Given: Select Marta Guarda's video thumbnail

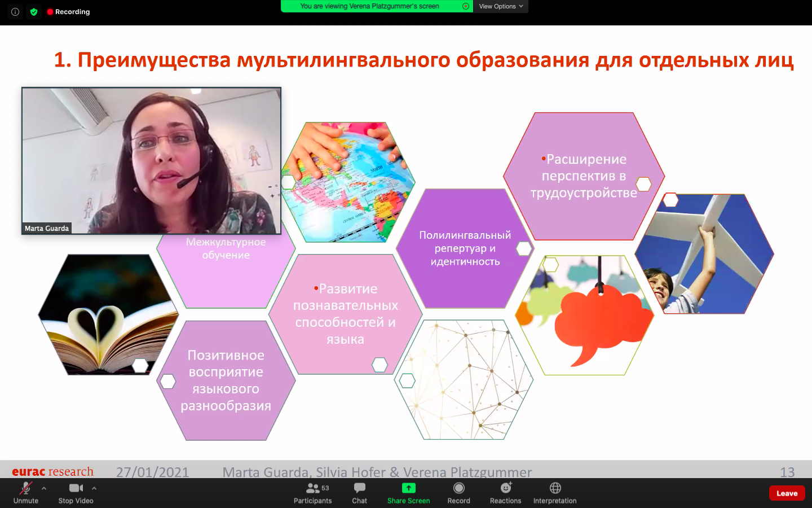Looking at the screenshot, I should (151, 161).
